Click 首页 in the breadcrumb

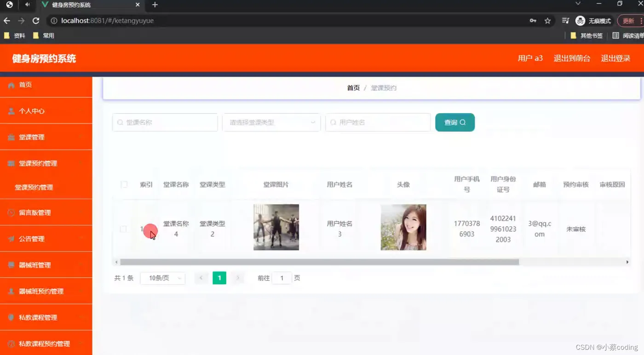click(x=353, y=88)
